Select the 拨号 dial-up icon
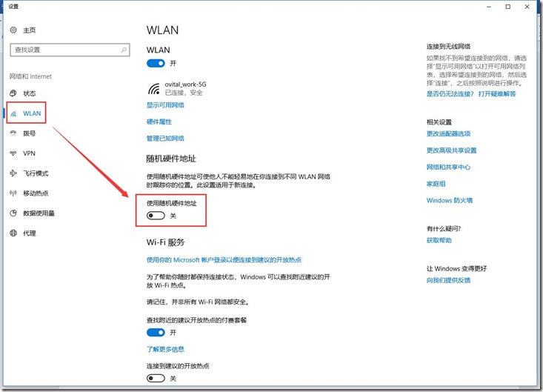 (x=13, y=133)
